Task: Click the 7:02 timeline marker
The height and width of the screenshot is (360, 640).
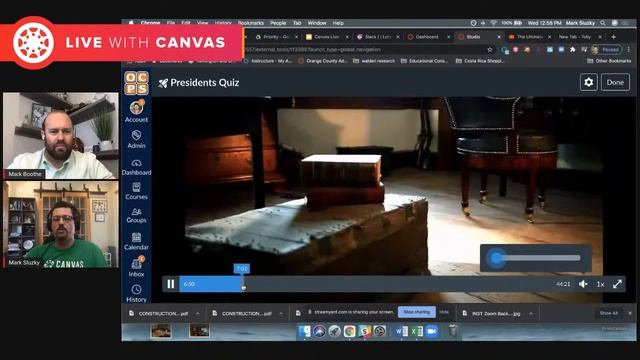Action: point(242,268)
